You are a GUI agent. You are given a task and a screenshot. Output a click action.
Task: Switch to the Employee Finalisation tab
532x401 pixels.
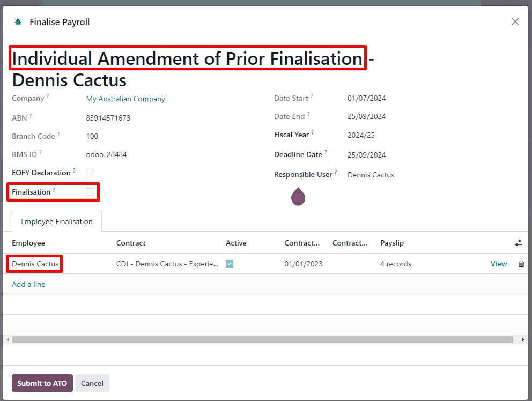point(57,221)
